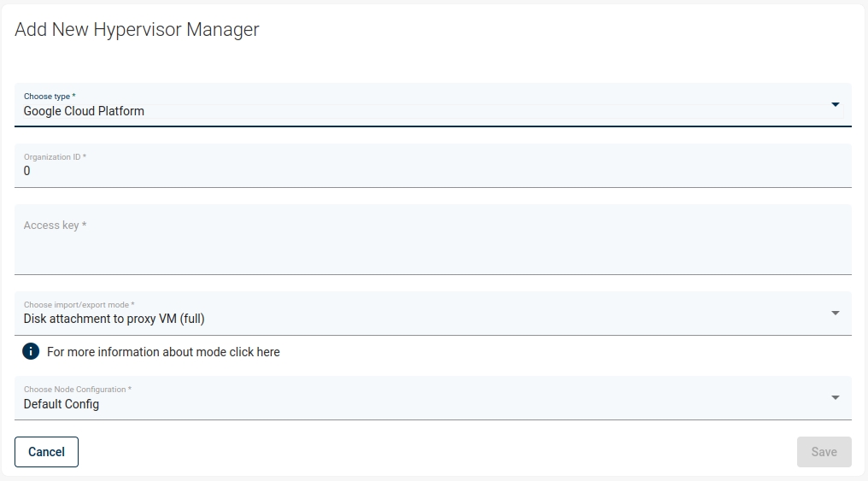Screen dimensions: 868x481
Task: Select the '0' value in Organization ID
Action: [x=26, y=171]
